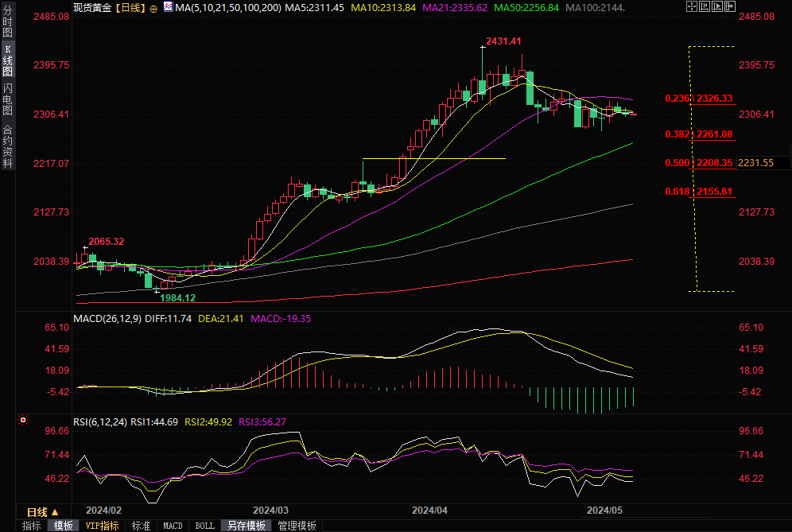
Task: Click the MA indicator chart icon
Action: coord(167,7)
